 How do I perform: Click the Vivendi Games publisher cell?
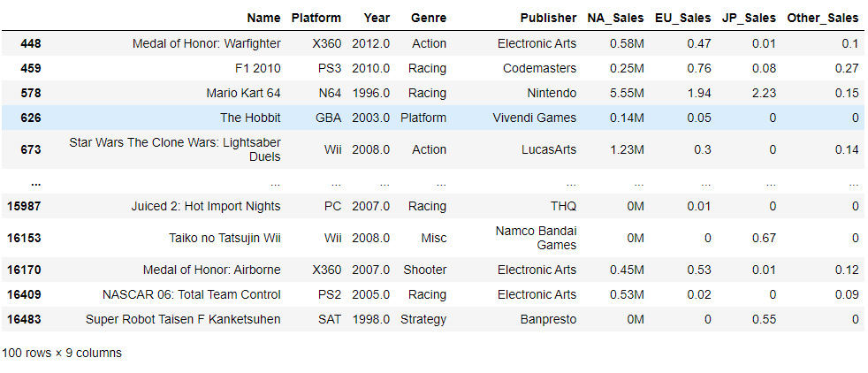click(534, 118)
